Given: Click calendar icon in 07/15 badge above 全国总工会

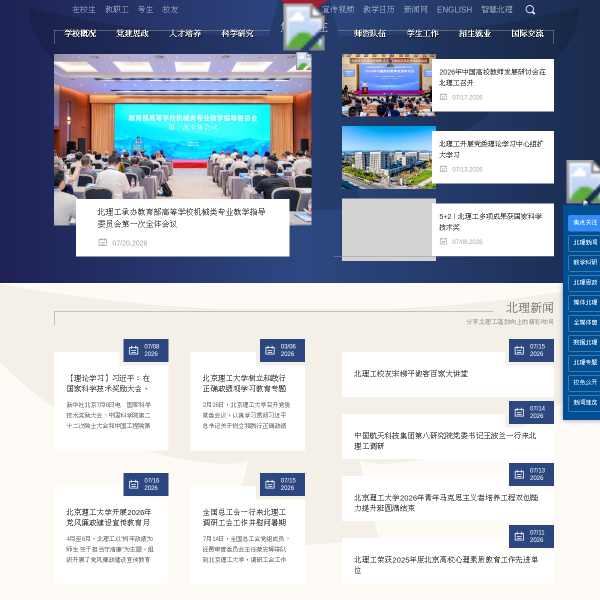Looking at the screenshot, I should [x=270, y=484].
